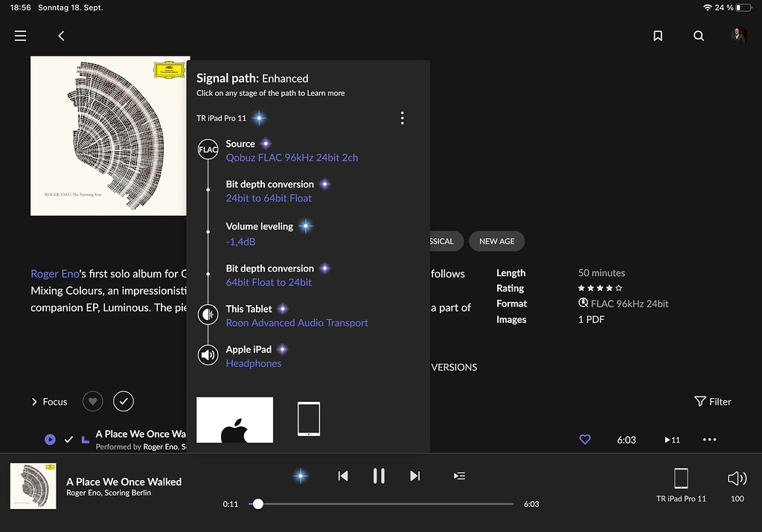The image size is (762, 532).
Task: Click the Roon Advanced Audio Transport link
Action: click(297, 322)
